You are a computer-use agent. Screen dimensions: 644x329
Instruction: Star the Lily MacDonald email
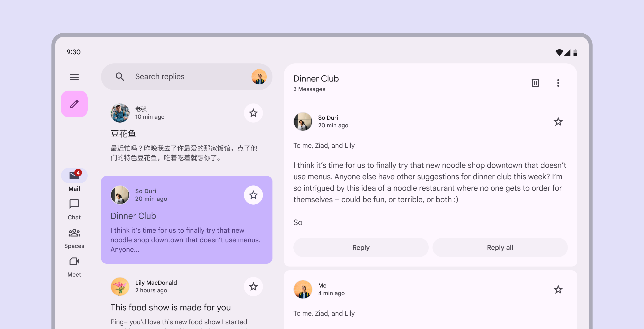coord(253,287)
